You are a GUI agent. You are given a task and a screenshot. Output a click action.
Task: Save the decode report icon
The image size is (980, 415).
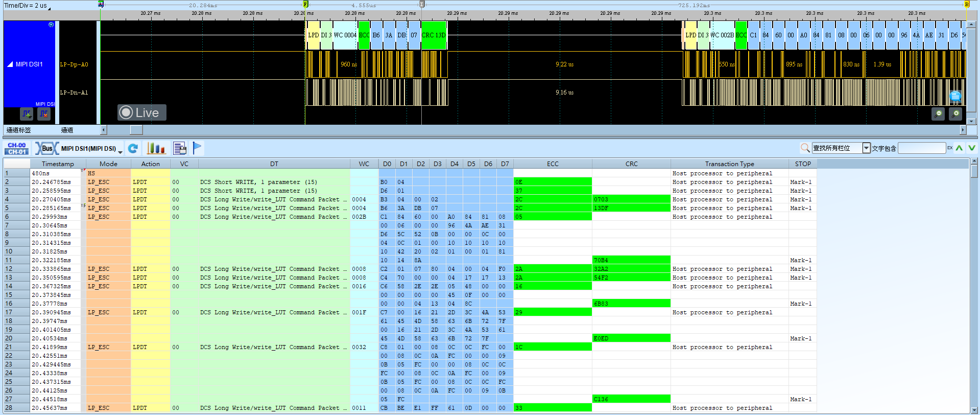180,149
